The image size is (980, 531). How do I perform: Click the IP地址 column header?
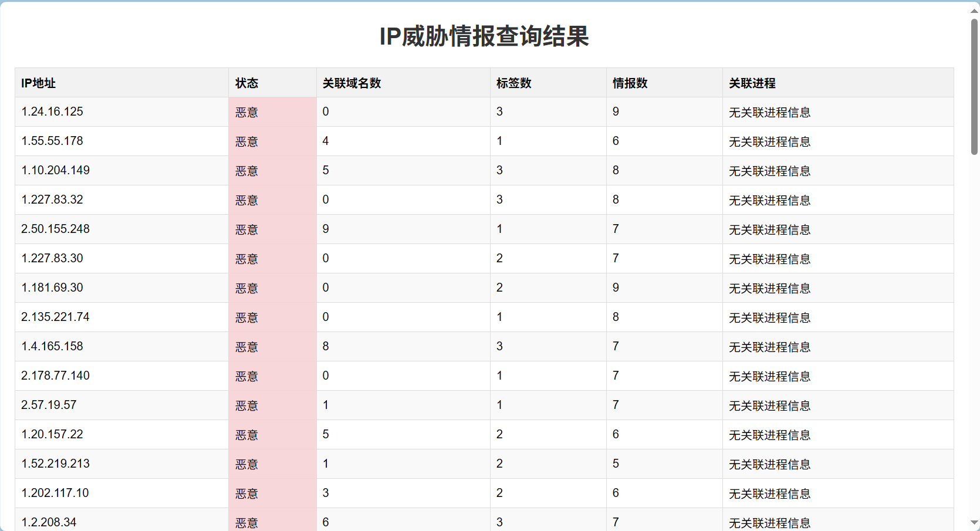pos(38,83)
